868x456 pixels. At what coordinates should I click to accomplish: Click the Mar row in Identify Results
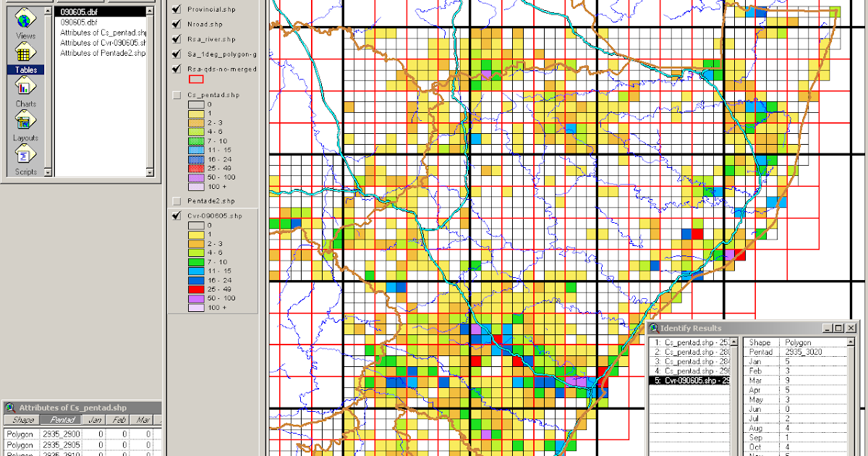pos(796,379)
